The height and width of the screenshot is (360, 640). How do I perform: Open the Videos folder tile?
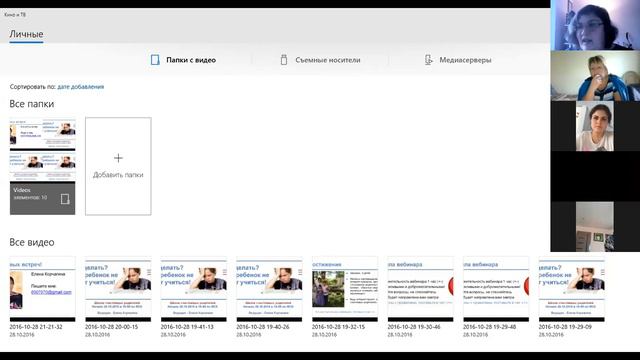tap(42, 166)
